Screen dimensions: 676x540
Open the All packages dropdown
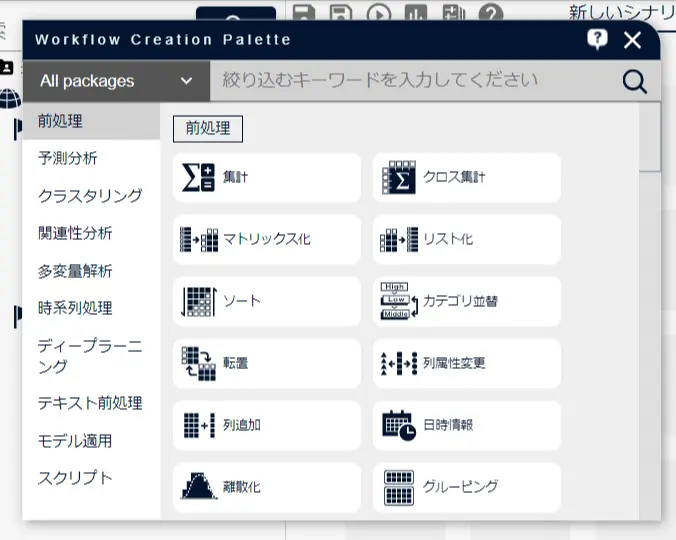(116, 81)
